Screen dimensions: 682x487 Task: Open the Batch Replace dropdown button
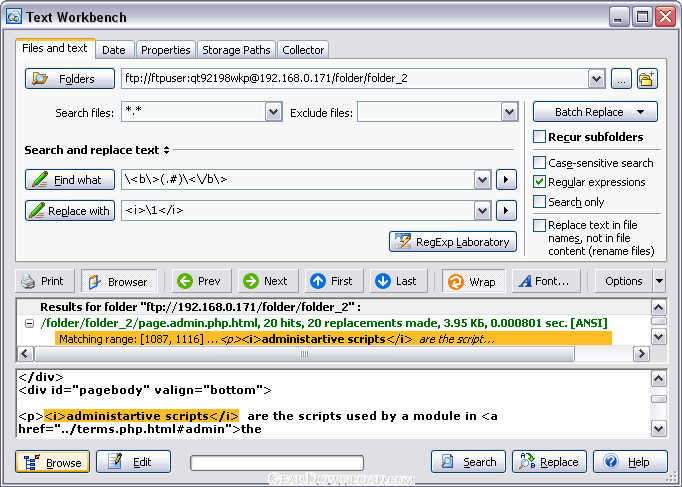click(x=595, y=112)
